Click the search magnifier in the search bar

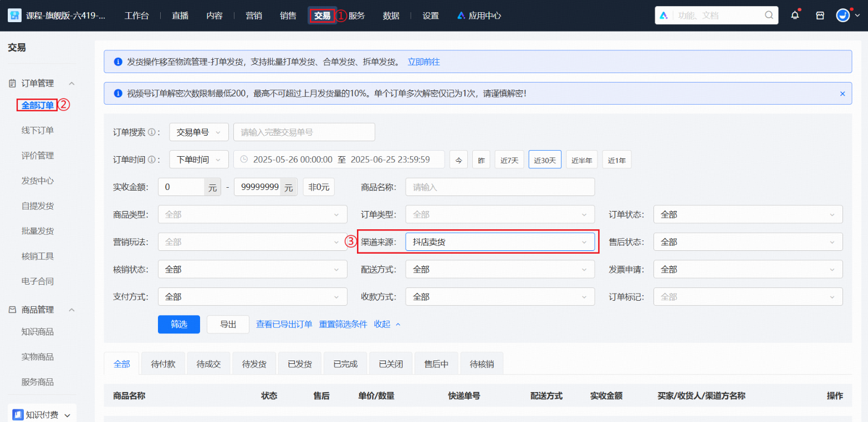pyautogui.click(x=768, y=15)
